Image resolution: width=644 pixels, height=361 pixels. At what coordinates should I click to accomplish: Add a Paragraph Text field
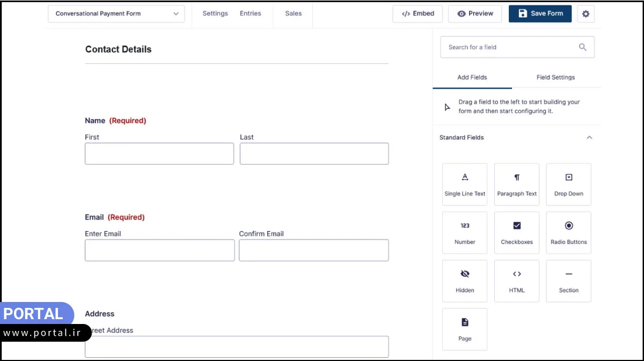(517, 185)
